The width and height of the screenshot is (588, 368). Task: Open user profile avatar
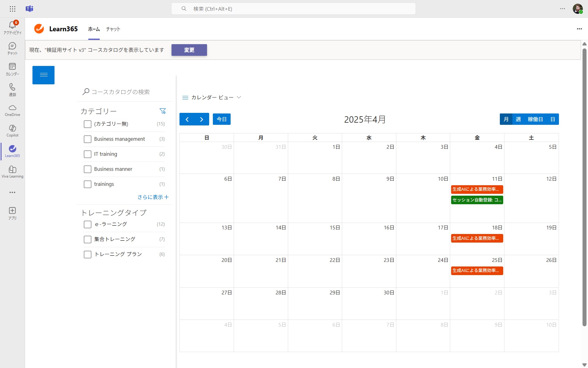tap(578, 9)
